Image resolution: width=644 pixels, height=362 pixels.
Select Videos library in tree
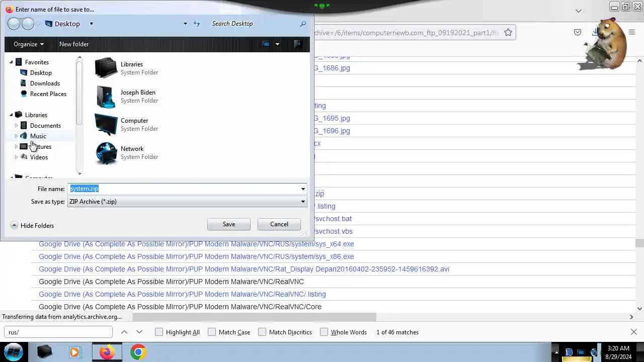click(x=39, y=157)
